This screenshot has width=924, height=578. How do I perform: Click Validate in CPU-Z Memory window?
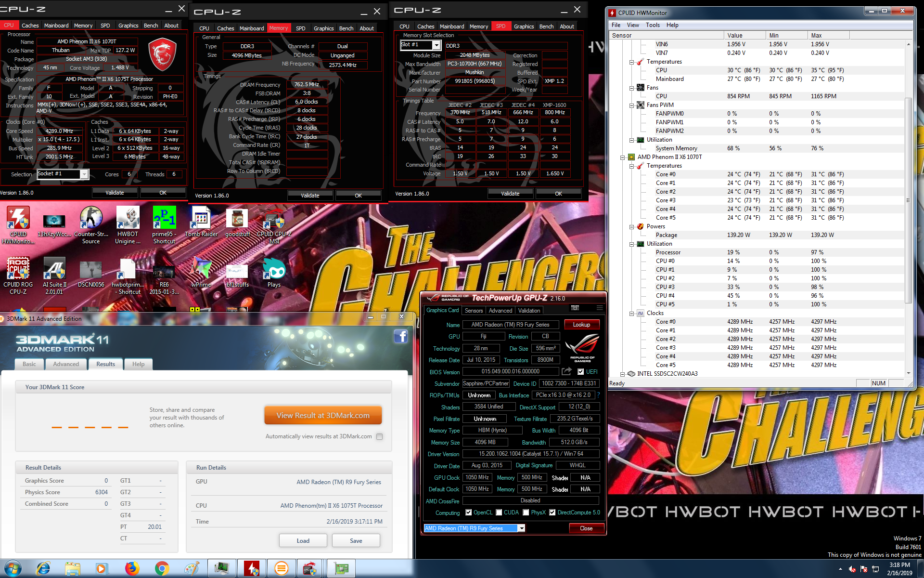[x=310, y=196]
